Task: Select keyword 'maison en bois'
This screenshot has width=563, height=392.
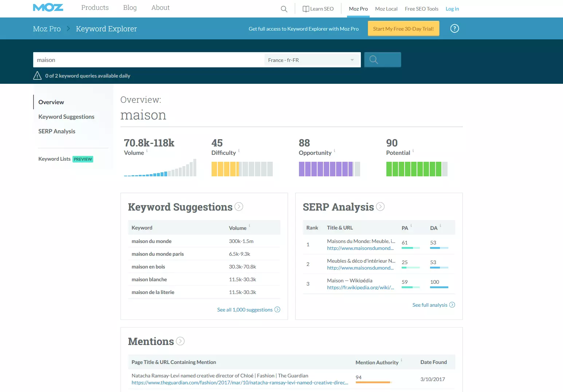Action: point(148,267)
